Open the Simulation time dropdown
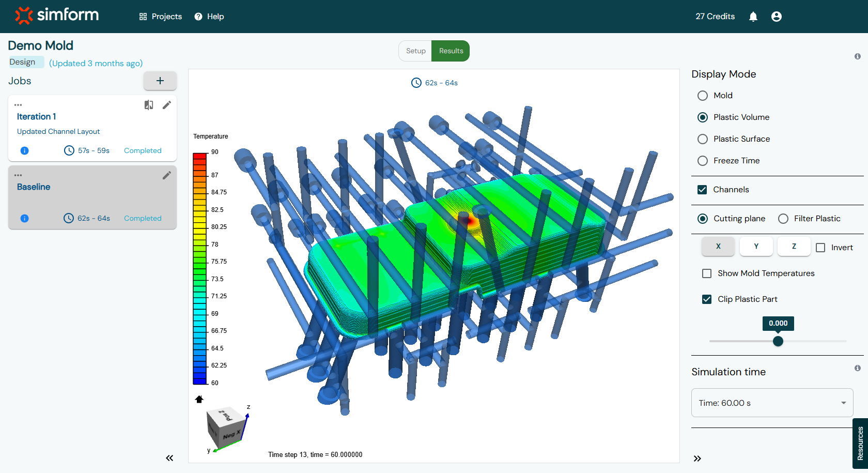 click(772, 403)
